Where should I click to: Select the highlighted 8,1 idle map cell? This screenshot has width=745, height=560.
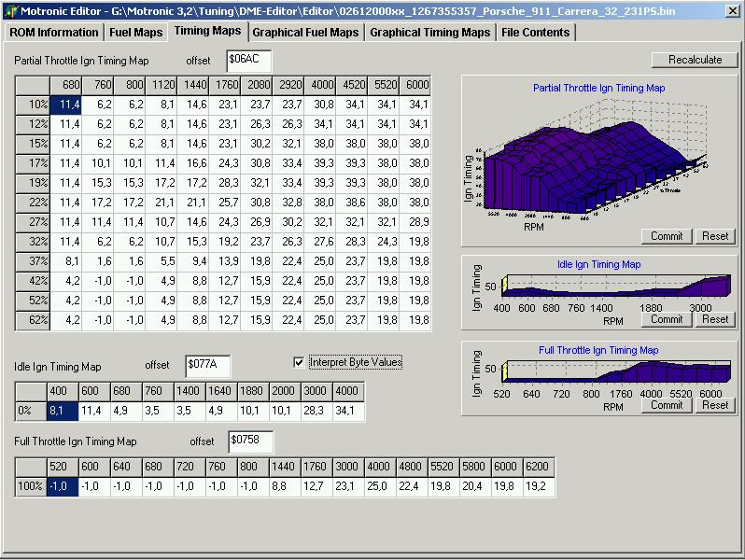click(x=63, y=411)
